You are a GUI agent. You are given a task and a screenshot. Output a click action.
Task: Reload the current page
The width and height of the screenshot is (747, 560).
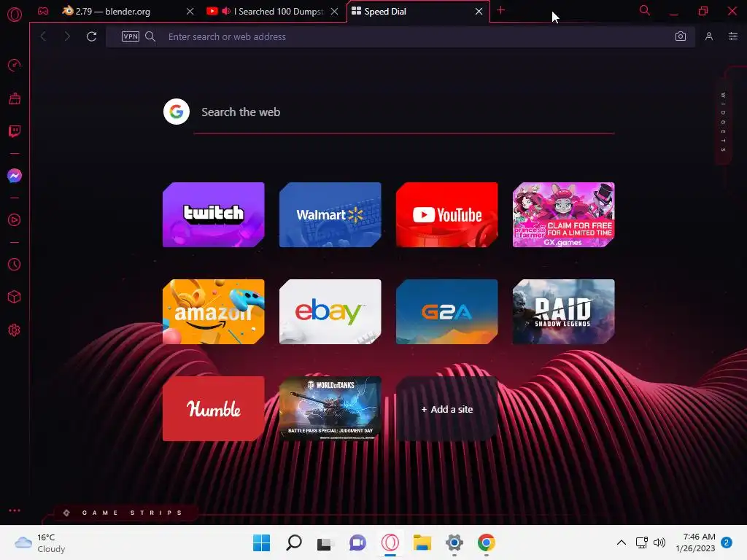[91, 36]
